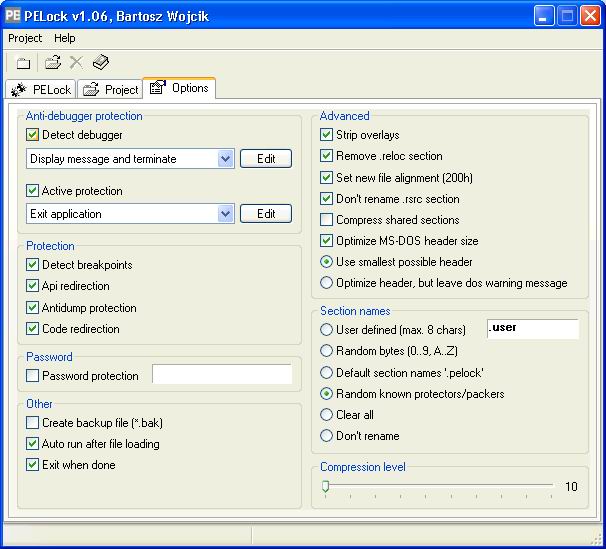This screenshot has height=549, width=606.
Task: Click the help book toolbar icon
Action: coord(101,62)
